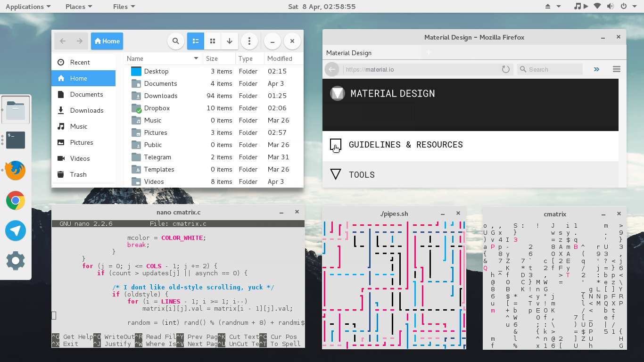
Task: Open view options down-arrow in Files
Action: click(x=230, y=41)
